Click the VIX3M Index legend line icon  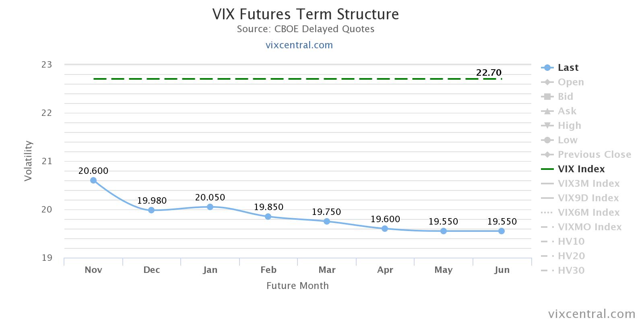click(x=547, y=184)
